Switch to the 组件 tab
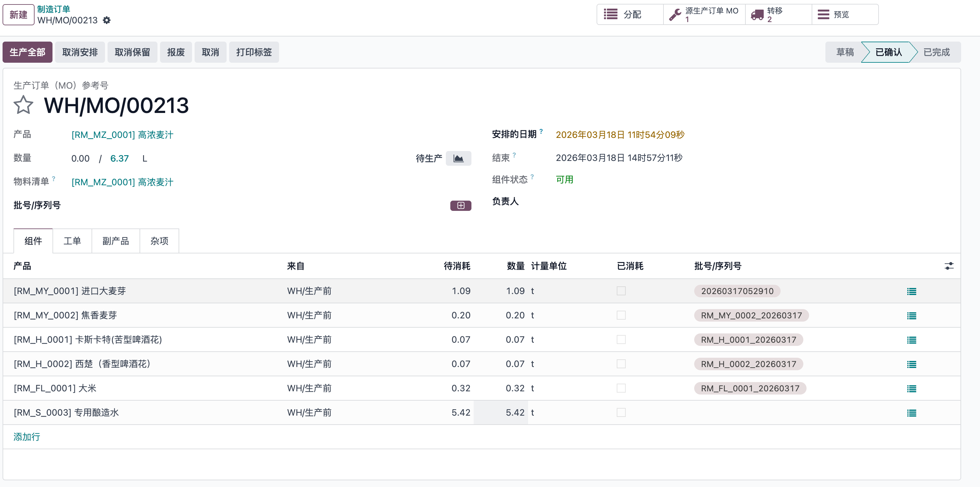The height and width of the screenshot is (487, 980). click(33, 241)
